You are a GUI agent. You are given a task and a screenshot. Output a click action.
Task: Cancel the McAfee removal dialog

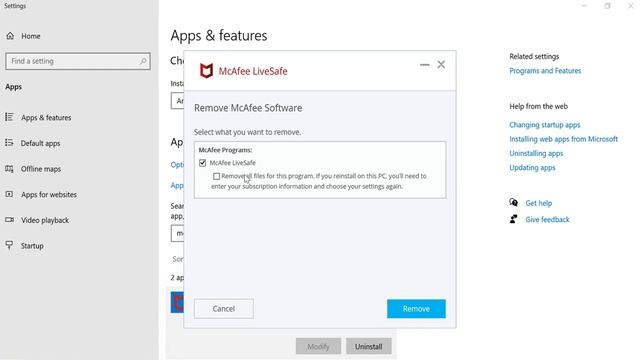(224, 309)
